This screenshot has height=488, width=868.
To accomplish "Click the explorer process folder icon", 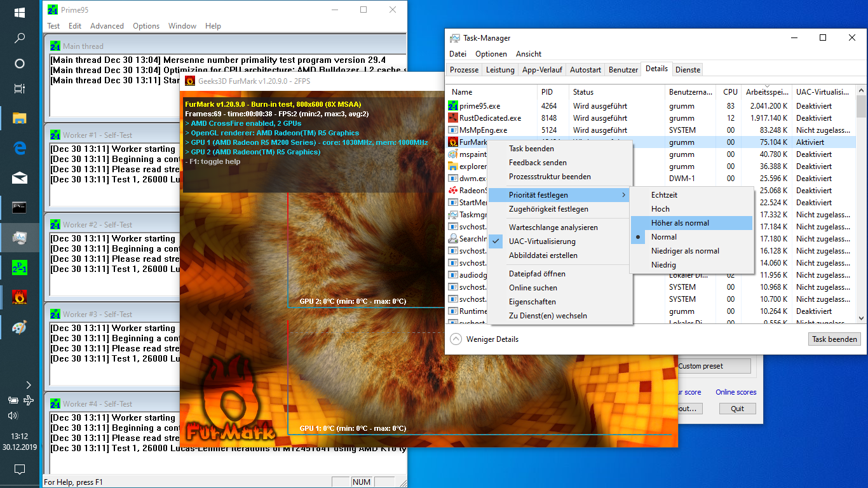I will click(453, 166).
